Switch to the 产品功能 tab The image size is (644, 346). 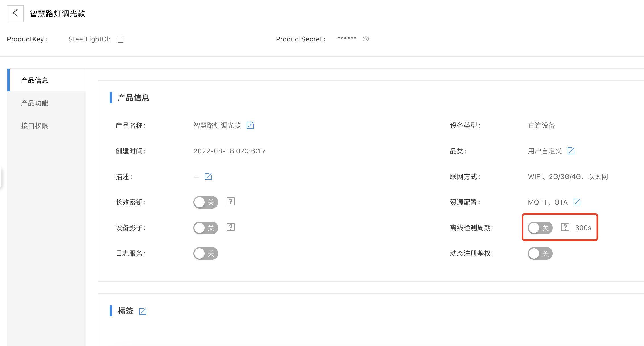pyautogui.click(x=47, y=103)
